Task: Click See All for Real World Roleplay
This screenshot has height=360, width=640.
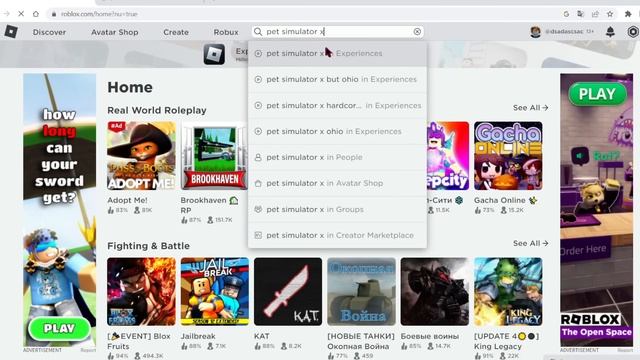Action: [530, 108]
